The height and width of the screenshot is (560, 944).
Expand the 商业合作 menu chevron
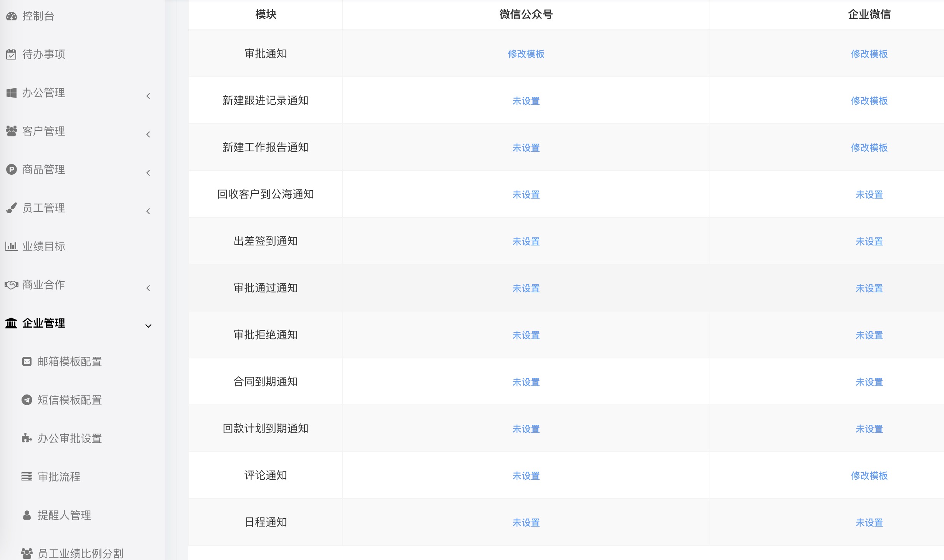tap(148, 288)
